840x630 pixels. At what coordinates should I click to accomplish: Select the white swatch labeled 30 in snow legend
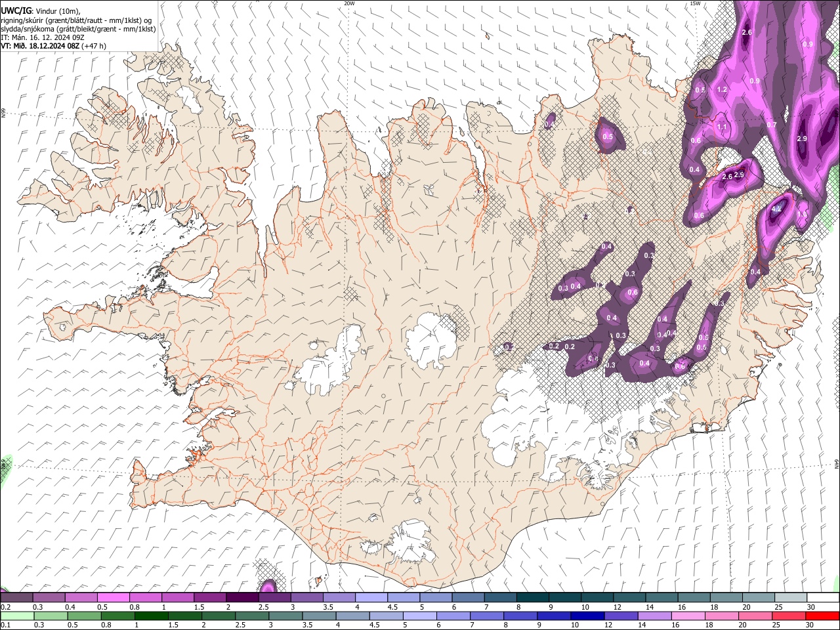823,597
